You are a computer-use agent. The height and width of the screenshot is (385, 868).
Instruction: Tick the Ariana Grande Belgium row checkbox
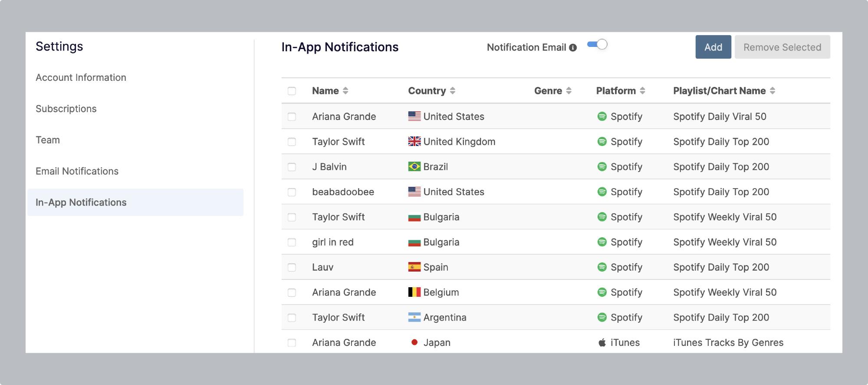click(x=292, y=292)
